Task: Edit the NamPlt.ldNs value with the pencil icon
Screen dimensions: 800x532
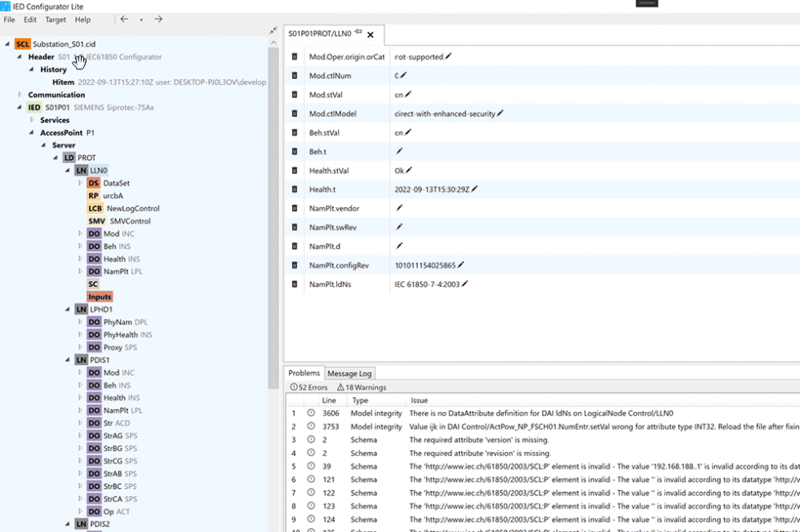Action: tap(465, 284)
